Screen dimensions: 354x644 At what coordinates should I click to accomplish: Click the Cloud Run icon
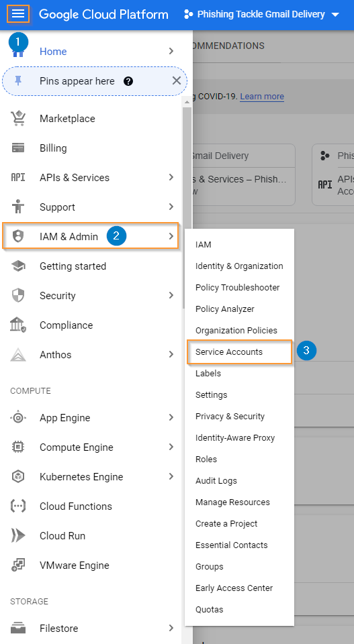pos(18,536)
